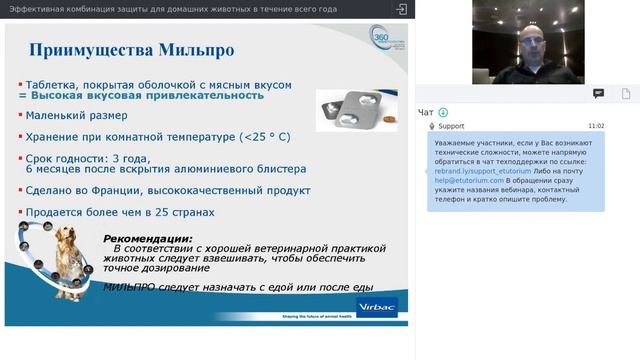This screenshot has width=640, height=360.
Task: Click the Чат panel label
Action: click(x=425, y=112)
